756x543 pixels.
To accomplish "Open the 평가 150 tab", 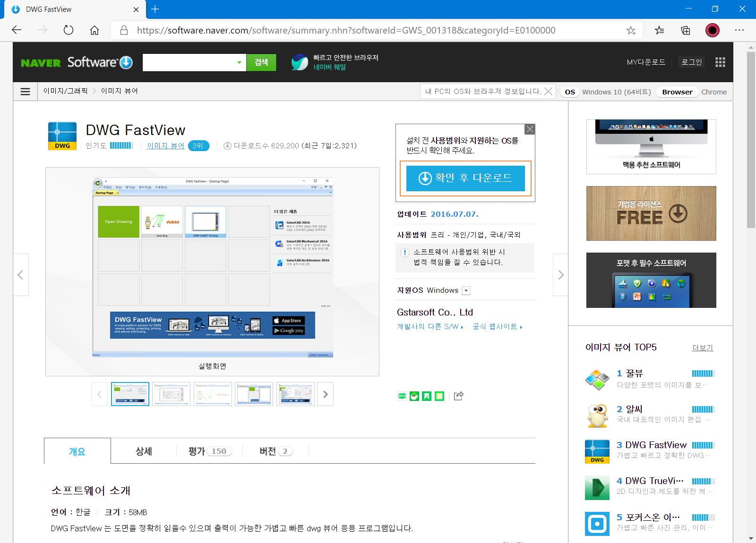I will pyautogui.click(x=209, y=451).
